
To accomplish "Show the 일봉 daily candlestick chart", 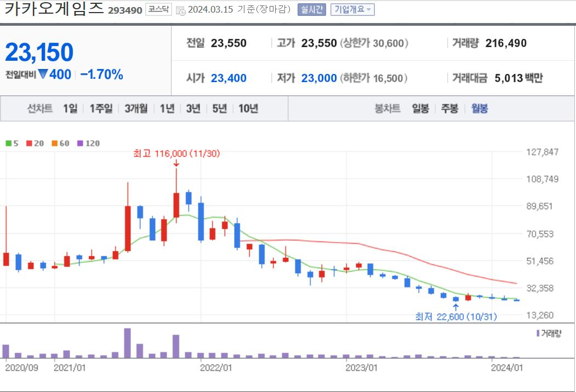I will 420,108.
